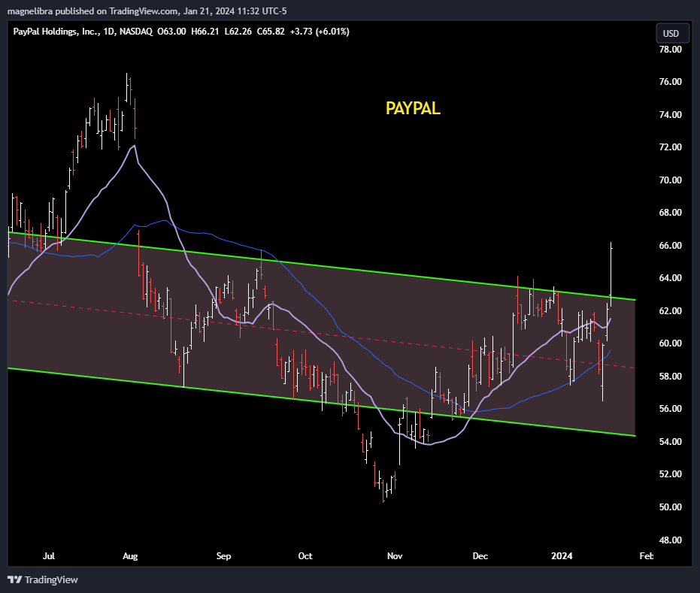
Task: Click the +3.73 (+6.01%) change value
Action: (320, 32)
